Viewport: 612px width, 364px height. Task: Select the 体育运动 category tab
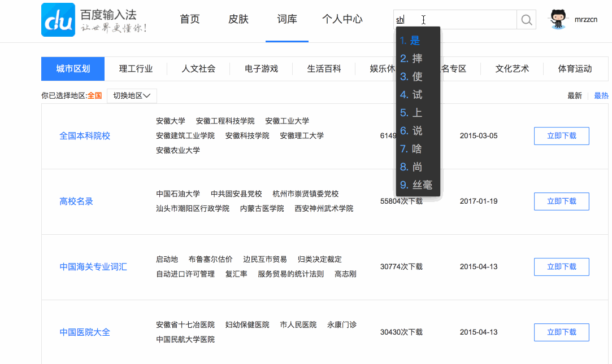(575, 69)
